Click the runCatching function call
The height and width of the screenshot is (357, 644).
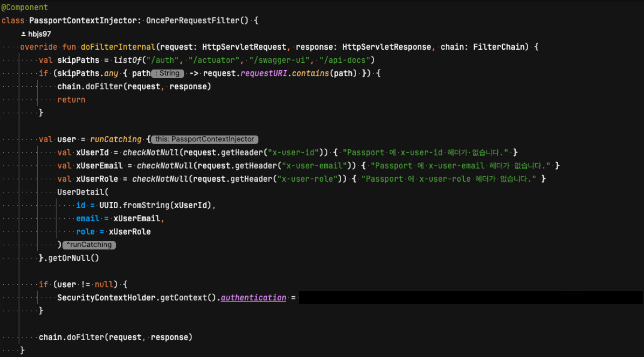[116, 139]
